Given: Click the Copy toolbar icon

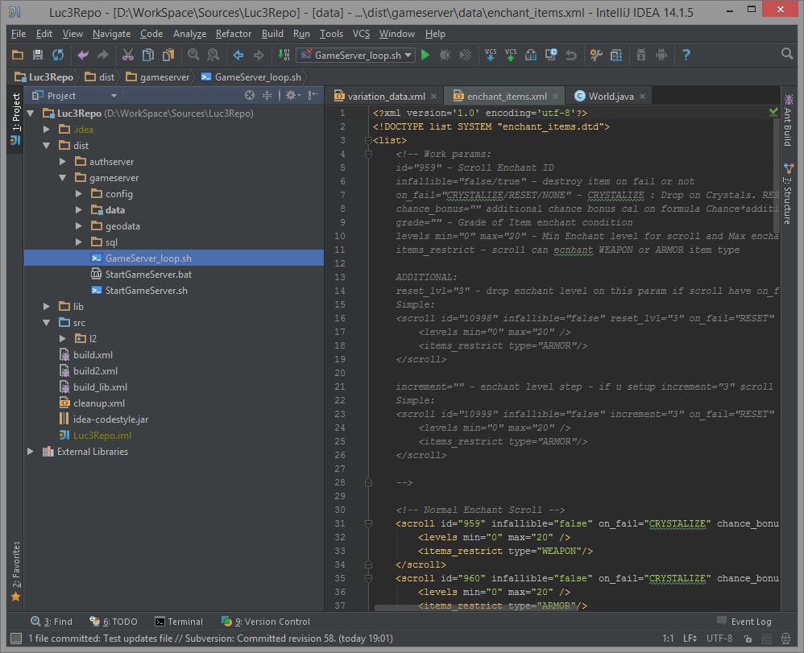Looking at the screenshot, I should tap(148, 55).
